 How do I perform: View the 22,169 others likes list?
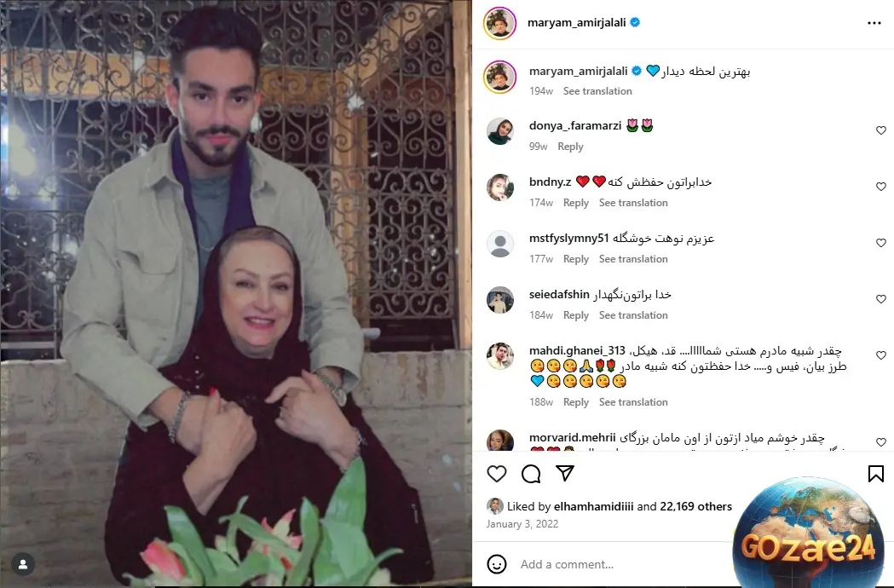(x=695, y=506)
